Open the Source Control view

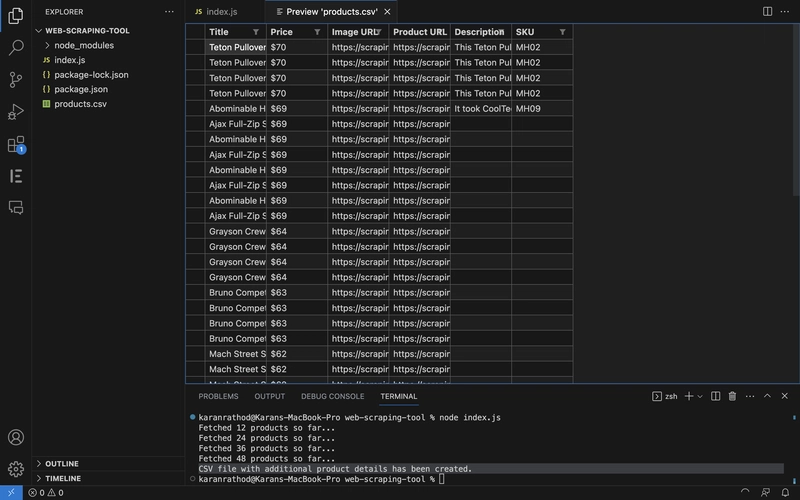coord(16,79)
